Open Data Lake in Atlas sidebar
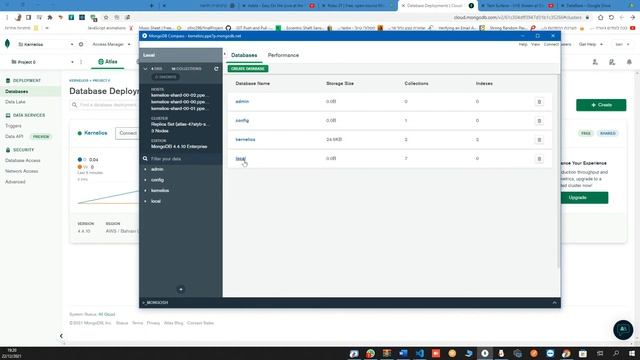Viewport: 640px width, 360px height. pyautogui.click(x=15, y=102)
